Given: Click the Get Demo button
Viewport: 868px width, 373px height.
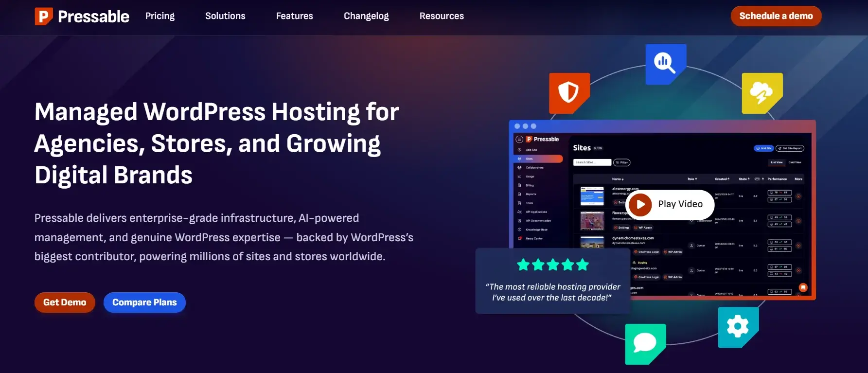Looking at the screenshot, I should 65,302.
